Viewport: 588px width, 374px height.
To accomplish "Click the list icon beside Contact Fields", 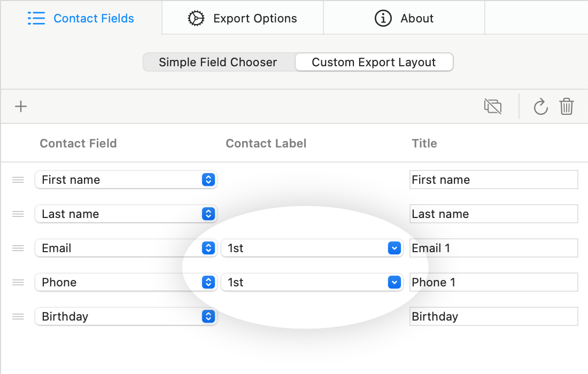I will pos(36,18).
